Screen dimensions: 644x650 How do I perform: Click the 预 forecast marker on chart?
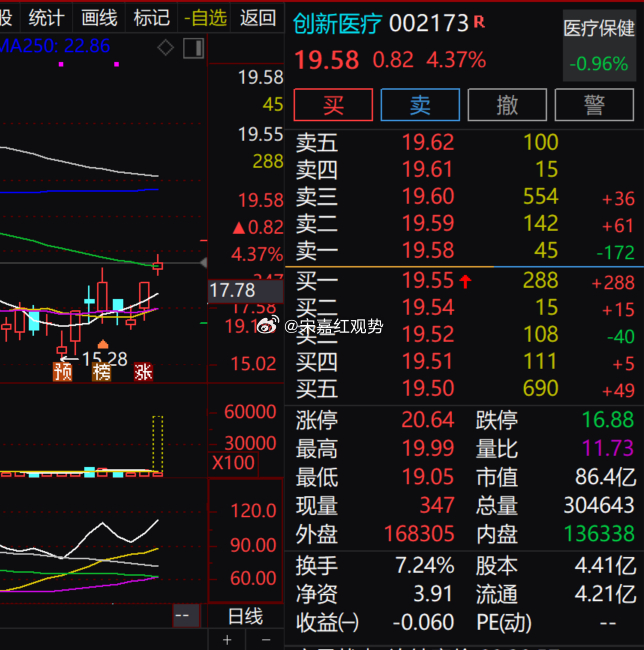(x=63, y=372)
